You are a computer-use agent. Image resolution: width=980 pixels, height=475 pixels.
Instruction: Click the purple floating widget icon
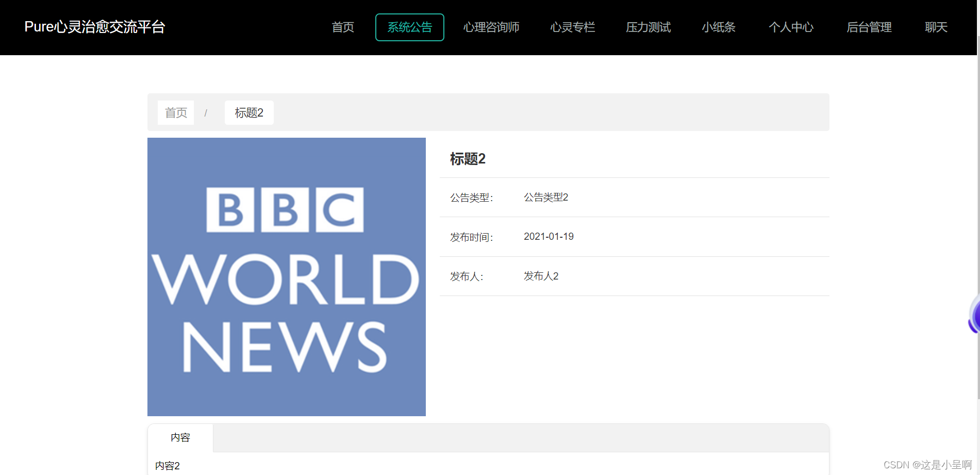974,315
